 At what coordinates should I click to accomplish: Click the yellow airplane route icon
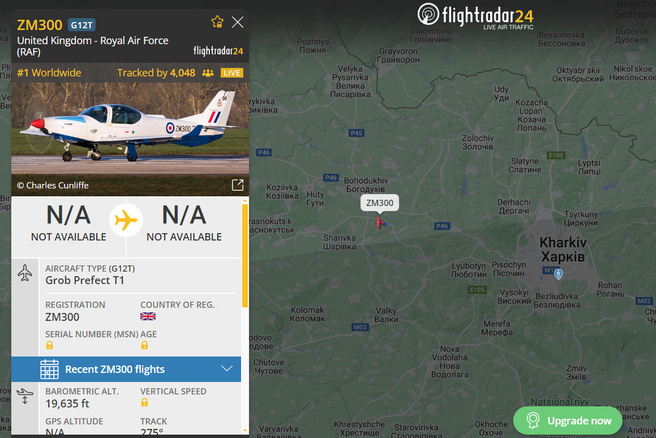126,220
